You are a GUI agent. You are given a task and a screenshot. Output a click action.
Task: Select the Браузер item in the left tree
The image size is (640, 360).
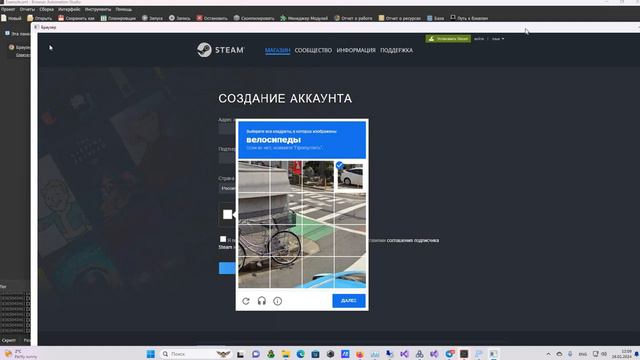click(20, 47)
